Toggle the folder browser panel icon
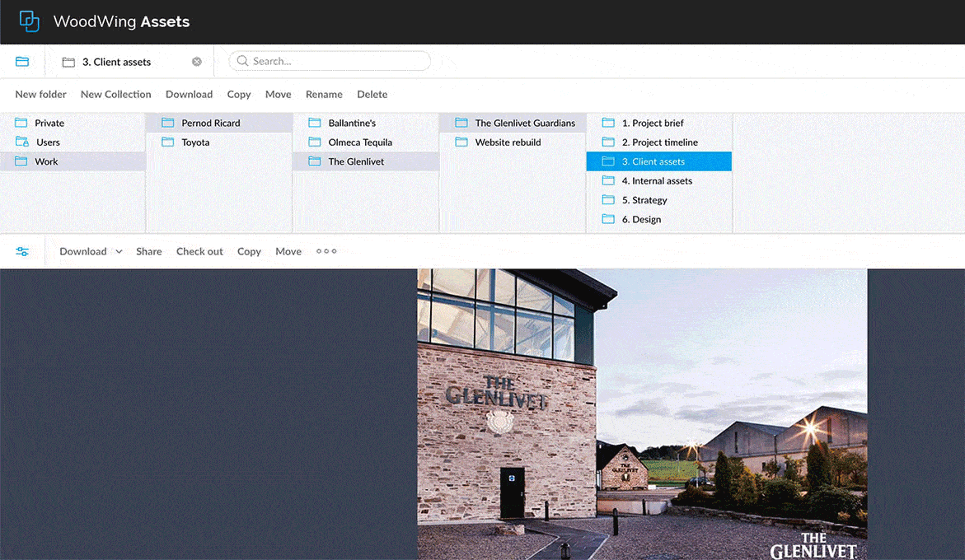This screenshot has height=560, width=965. coord(22,62)
